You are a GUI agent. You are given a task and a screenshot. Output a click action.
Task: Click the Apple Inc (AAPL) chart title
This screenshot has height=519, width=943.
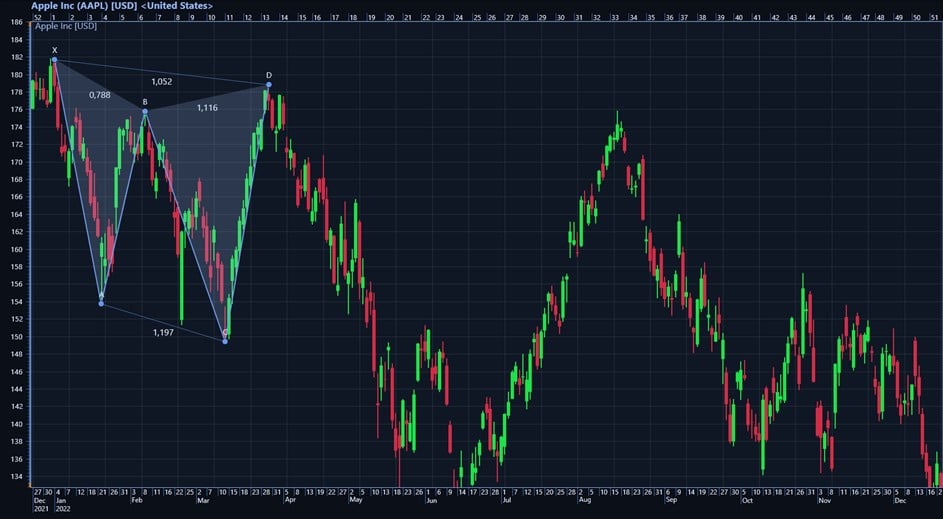[x=121, y=6]
